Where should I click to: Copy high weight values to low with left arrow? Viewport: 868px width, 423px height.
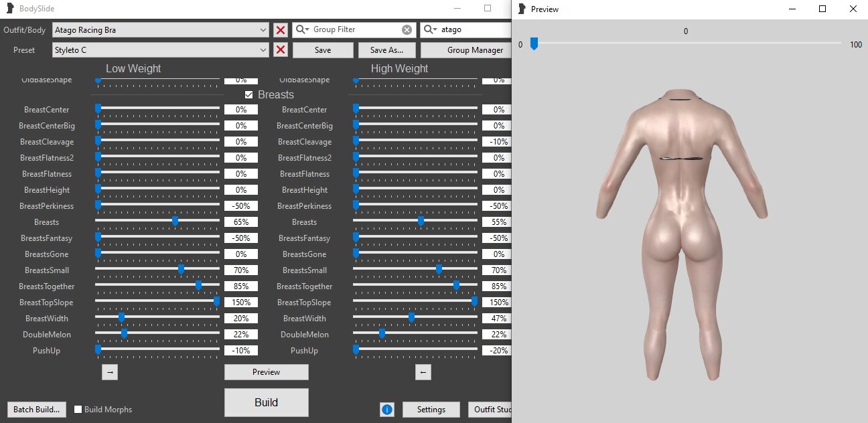(423, 372)
